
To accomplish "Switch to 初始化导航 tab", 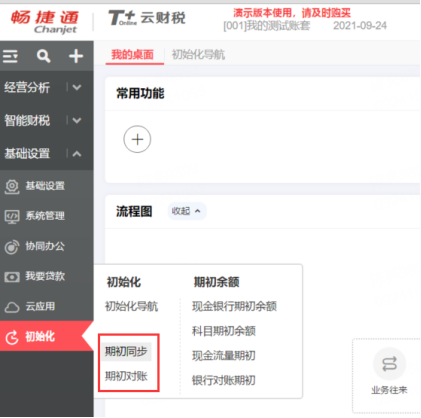I will (x=198, y=54).
